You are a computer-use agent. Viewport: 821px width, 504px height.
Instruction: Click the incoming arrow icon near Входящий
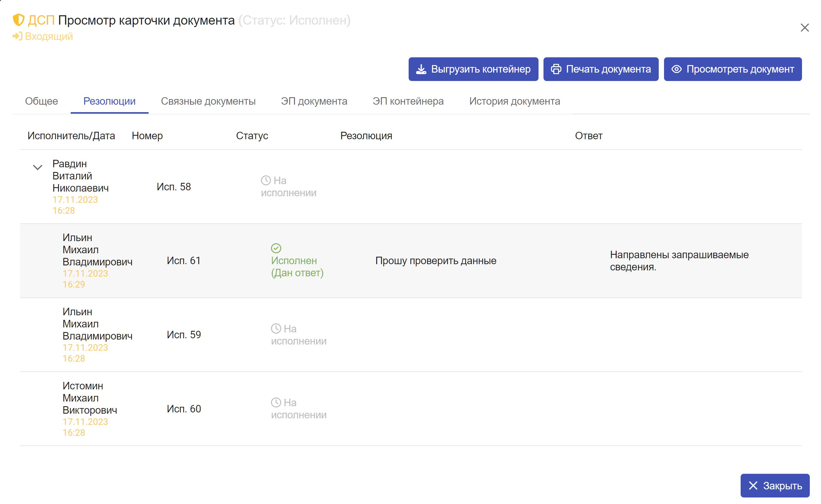pos(17,36)
